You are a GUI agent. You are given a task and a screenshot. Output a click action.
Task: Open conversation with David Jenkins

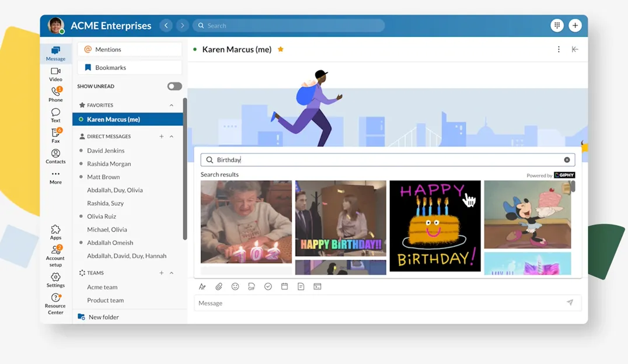(x=106, y=150)
